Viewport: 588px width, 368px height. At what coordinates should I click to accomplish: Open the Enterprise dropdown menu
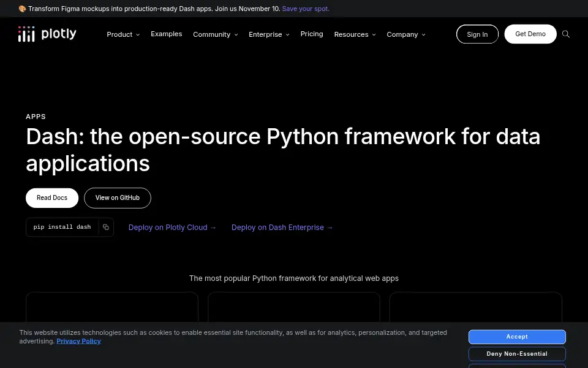point(269,34)
